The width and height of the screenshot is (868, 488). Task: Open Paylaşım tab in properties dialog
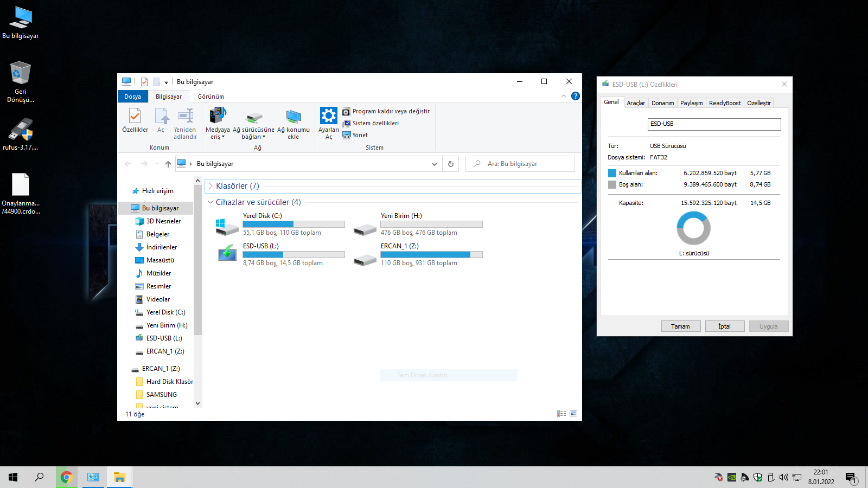691,103
